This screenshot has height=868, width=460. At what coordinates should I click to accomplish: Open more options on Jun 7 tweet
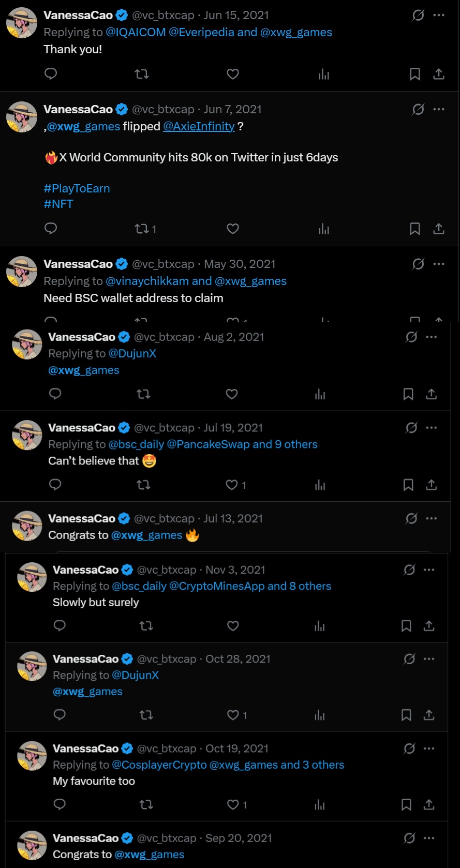(x=439, y=109)
